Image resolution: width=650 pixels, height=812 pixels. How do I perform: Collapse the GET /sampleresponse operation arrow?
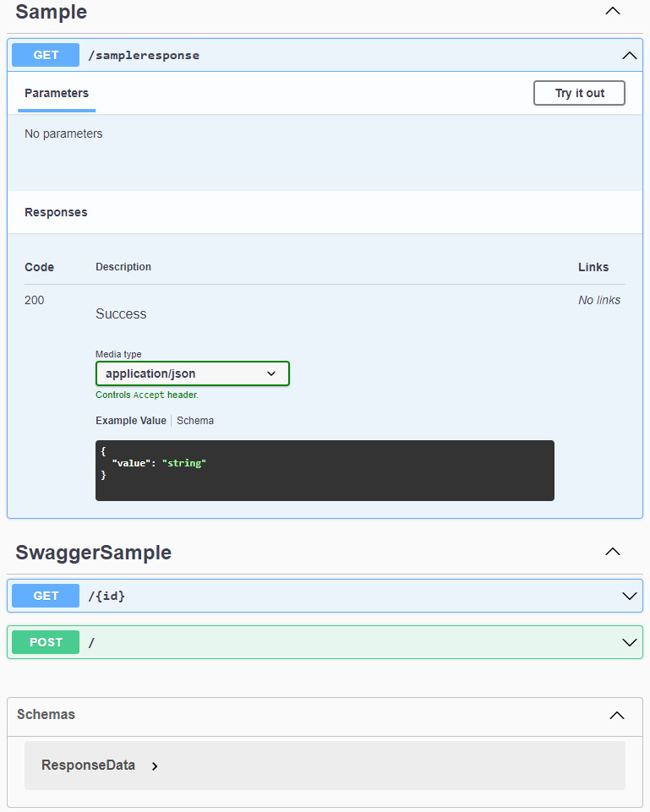click(629, 56)
